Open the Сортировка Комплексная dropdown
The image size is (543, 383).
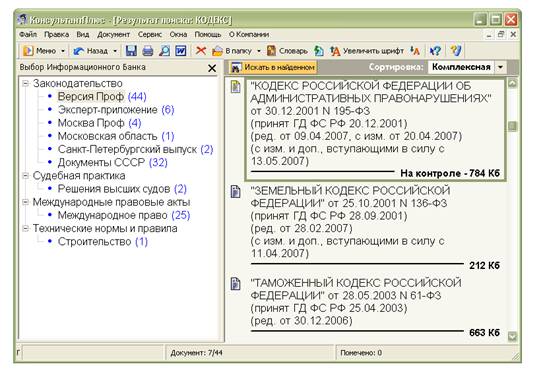point(500,67)
